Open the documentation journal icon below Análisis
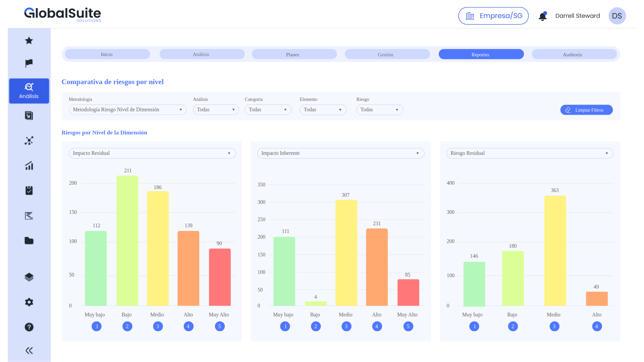Viewport: 644px width, 362px height. click(29, 115)
